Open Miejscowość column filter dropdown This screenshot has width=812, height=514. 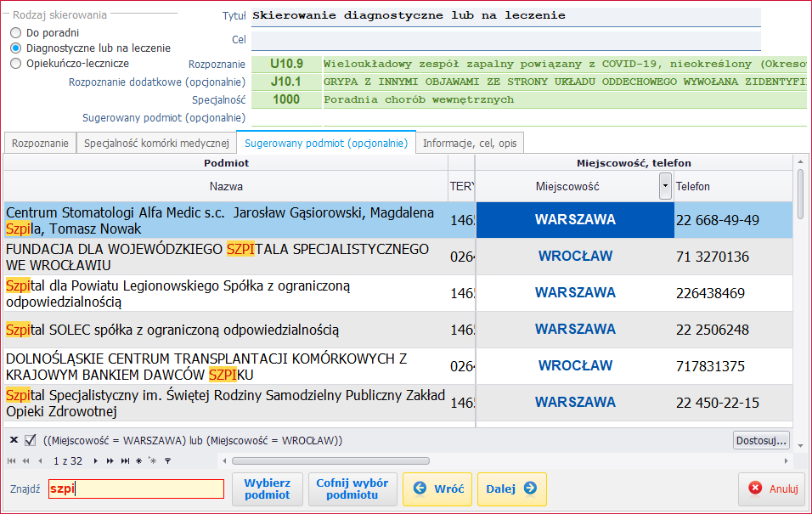[x=665, y=186]
